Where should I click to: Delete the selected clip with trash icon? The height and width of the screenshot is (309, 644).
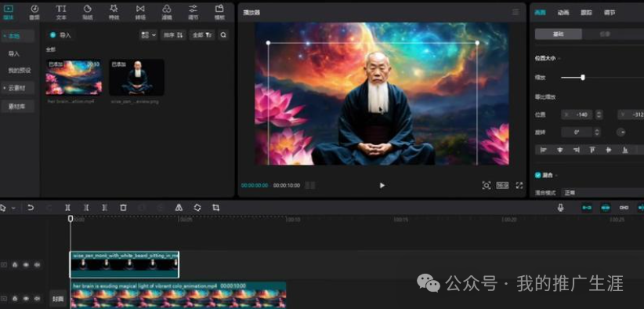(x=123, y=208)
